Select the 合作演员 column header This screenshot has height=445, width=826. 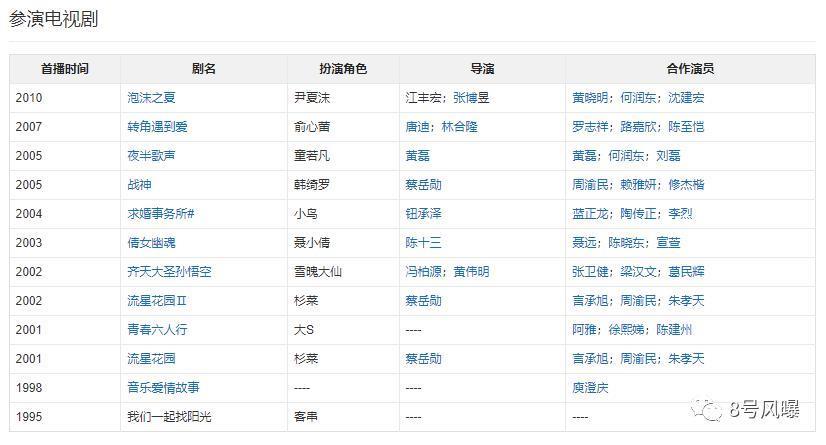[690, 68]
